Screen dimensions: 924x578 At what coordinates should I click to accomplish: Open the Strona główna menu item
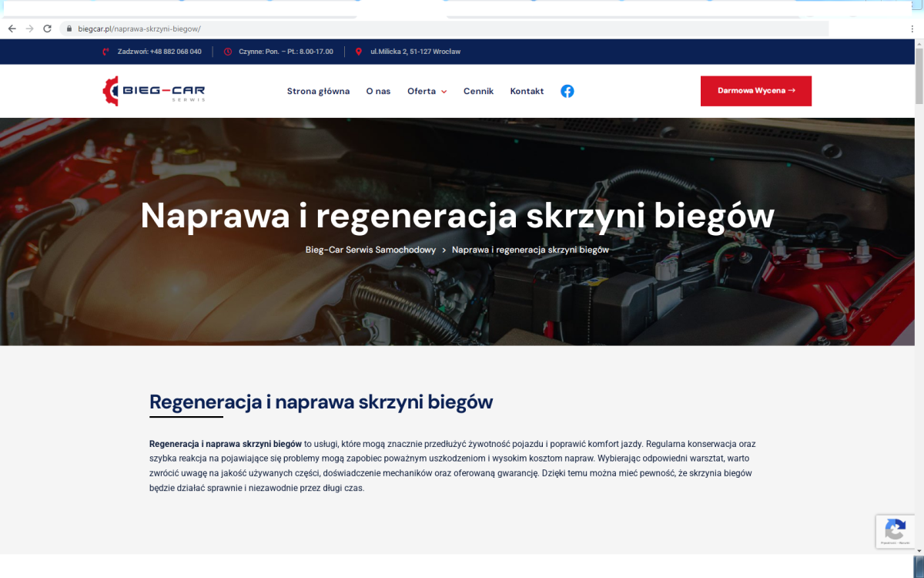(x=318, y=91)
